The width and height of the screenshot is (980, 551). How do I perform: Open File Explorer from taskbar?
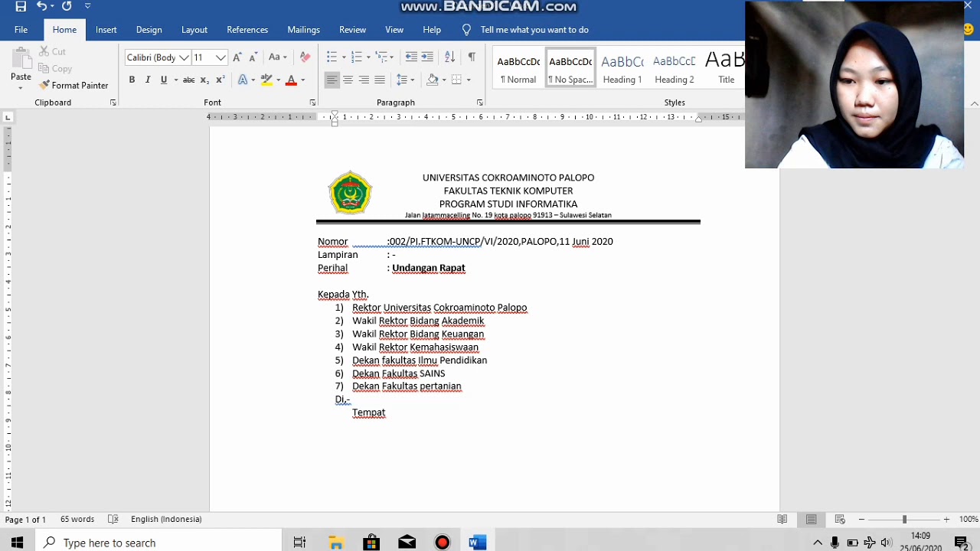(335, 543)
